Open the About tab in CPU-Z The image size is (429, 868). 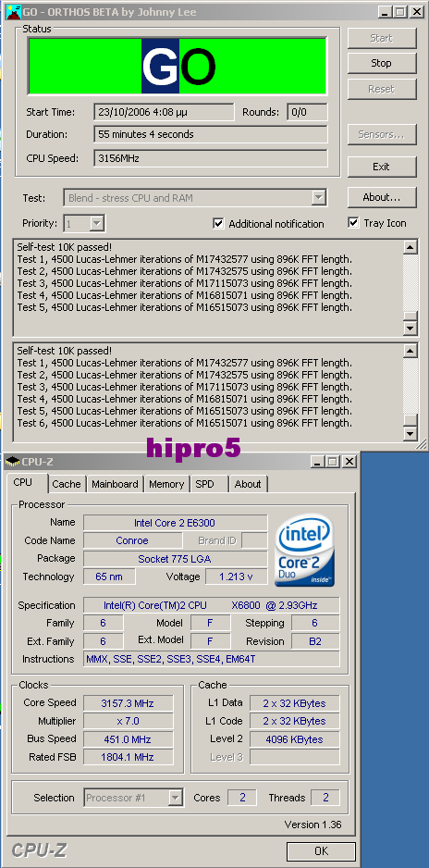pyautogui.click(x=248, y=484)
